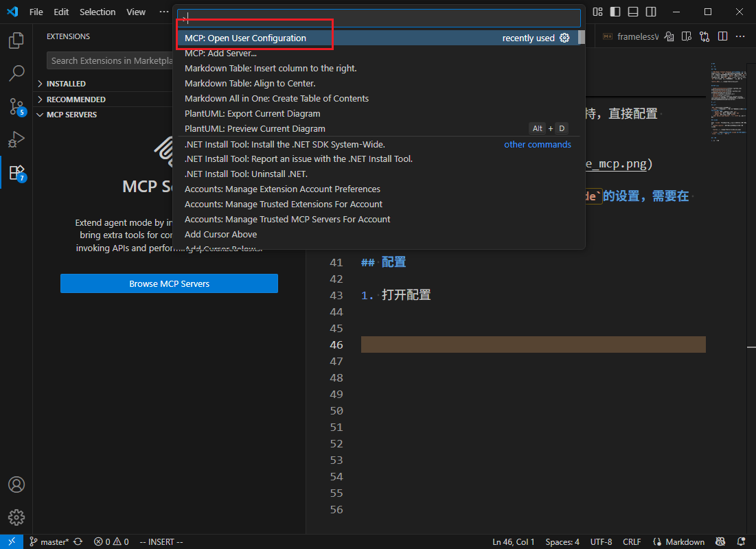Click the Browse MCP Servers button

coord(169,283)
